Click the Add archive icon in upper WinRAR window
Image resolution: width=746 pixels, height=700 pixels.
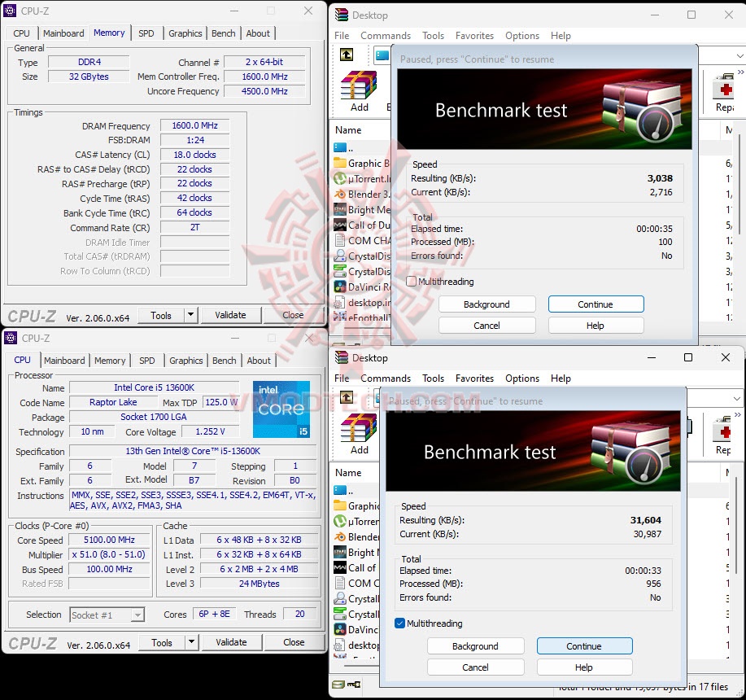point(360,85)
